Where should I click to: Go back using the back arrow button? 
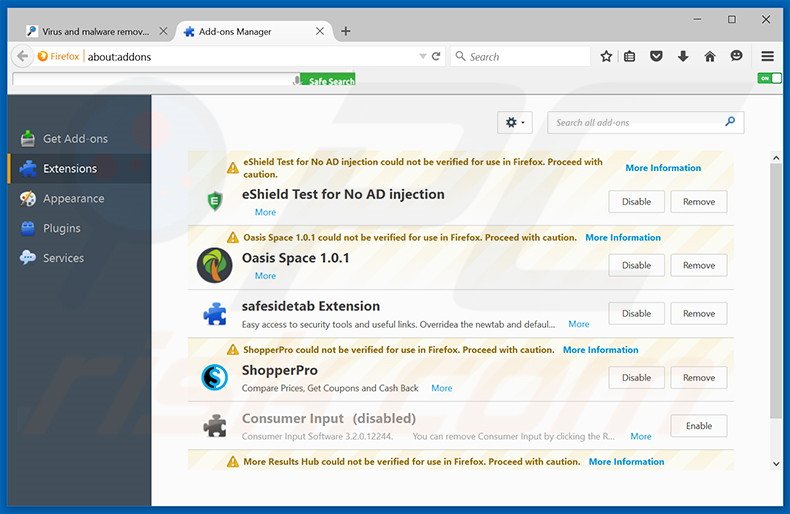click(x=22, y=56)
